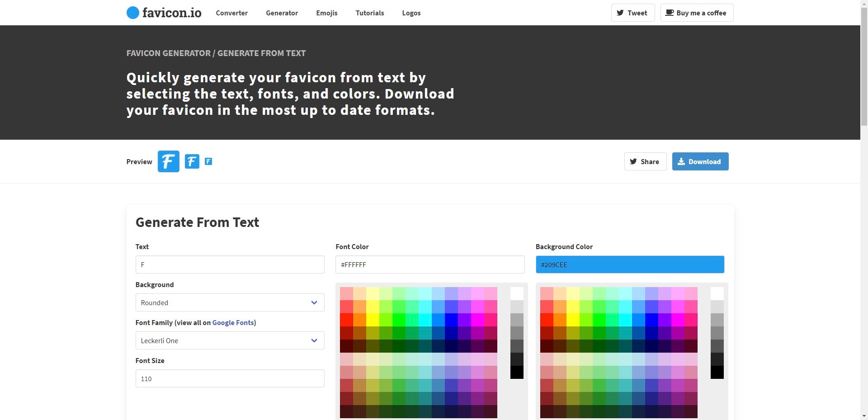Click the Tweet button
Screen dimensions: 868x420
[633, 13]
